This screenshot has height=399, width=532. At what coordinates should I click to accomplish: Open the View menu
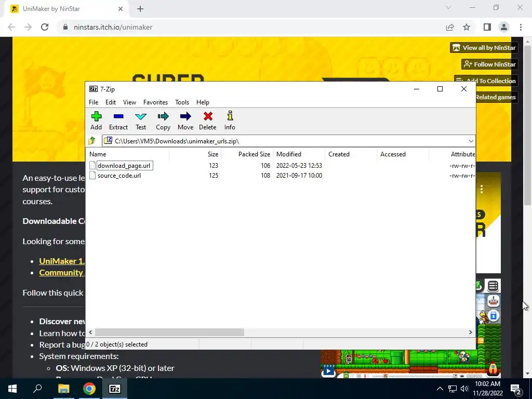point(129,102)
